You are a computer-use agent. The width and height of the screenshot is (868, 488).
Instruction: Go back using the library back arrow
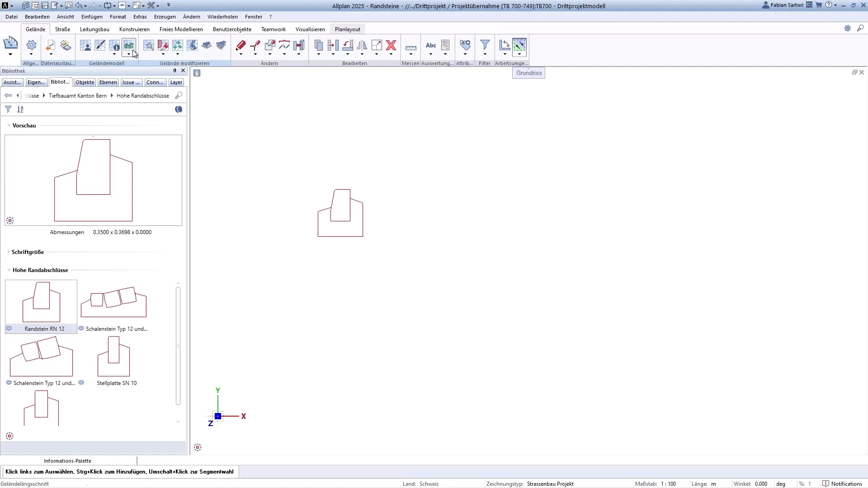8,95
